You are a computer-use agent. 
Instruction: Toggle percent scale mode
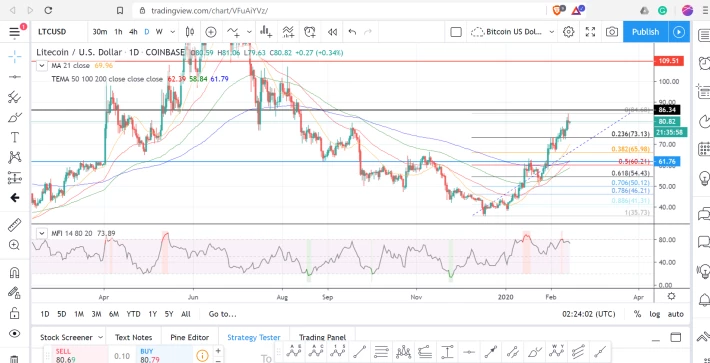click(x=637, y=314)
